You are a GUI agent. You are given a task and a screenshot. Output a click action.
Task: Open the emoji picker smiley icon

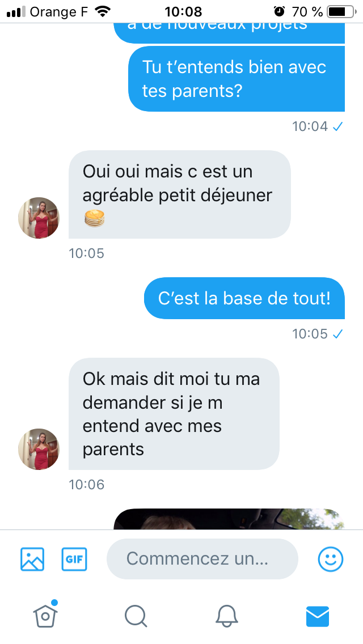coord(331,559)
